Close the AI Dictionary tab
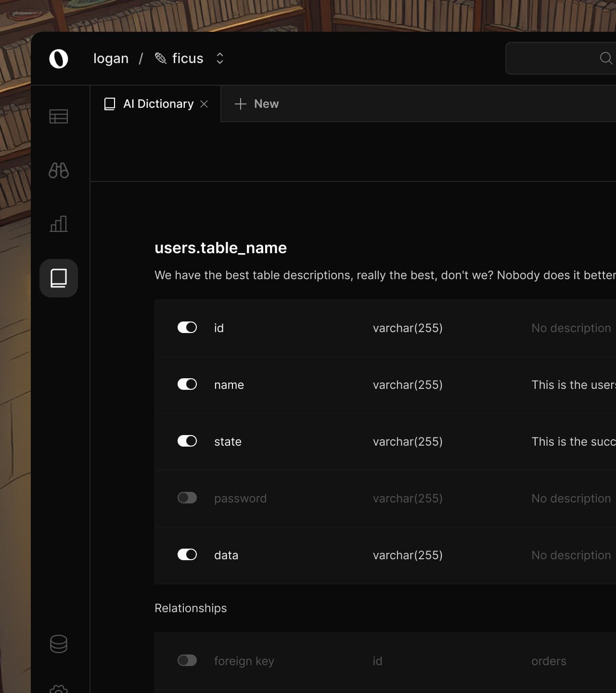 (x=204, y=104)
